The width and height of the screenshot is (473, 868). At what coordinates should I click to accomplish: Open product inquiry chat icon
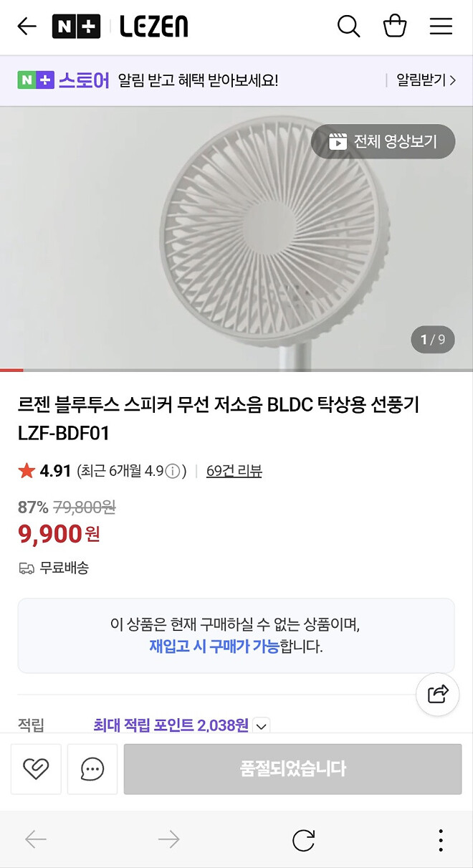point(92,768)
